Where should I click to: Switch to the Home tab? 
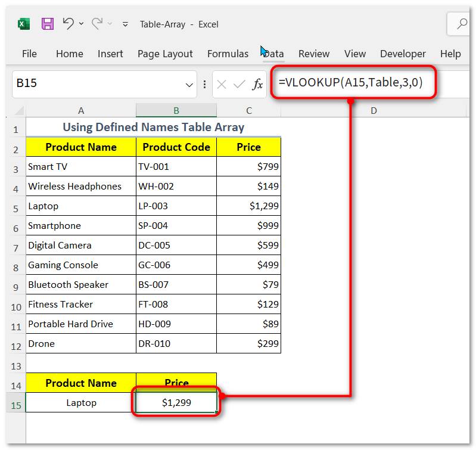[70, 54]
